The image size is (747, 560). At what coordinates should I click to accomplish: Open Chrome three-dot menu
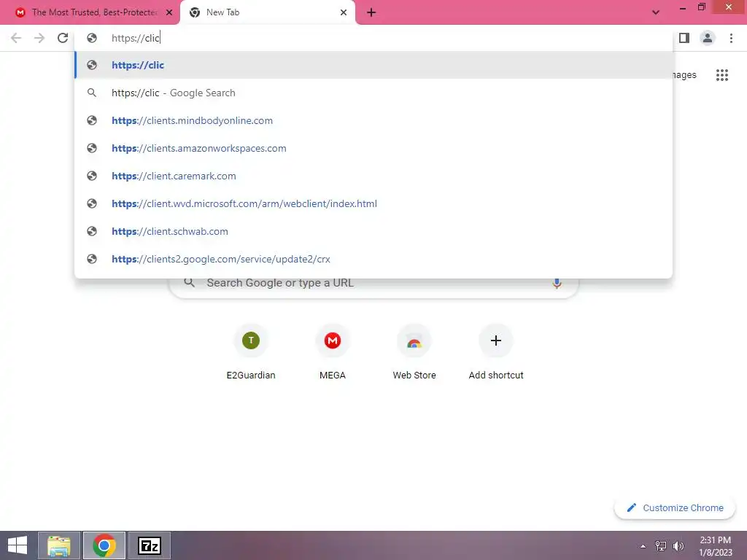click(731, 38)
